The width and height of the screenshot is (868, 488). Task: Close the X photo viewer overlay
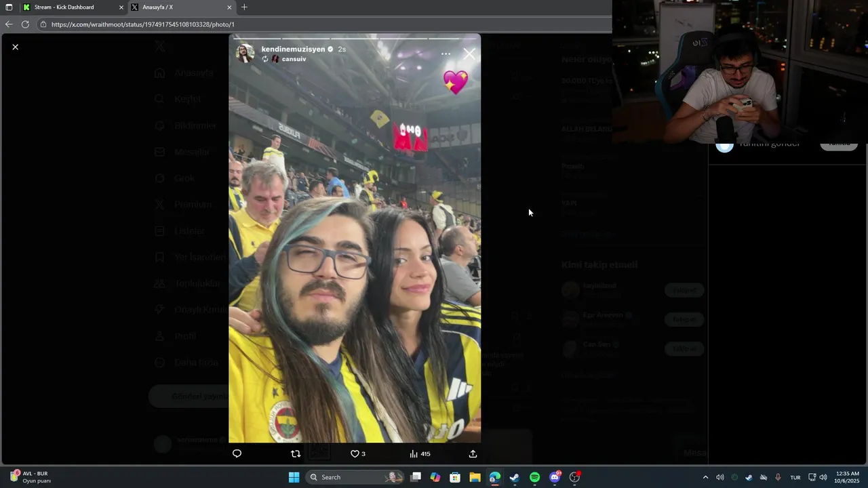[x=15, y=47]
